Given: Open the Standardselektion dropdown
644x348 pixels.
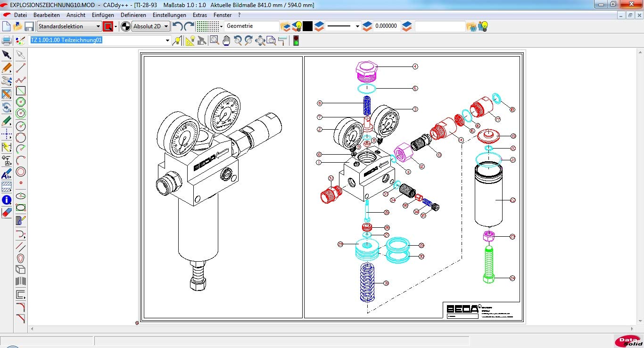Looking at the screenshot, I should pyautogui.click(x=69, y=26).
